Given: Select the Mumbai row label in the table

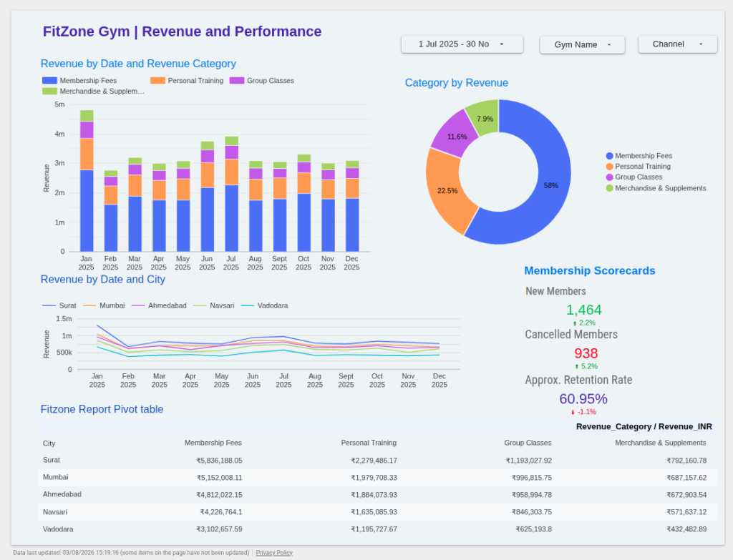Looking at the screenshot, I should [x=56, y=477].
